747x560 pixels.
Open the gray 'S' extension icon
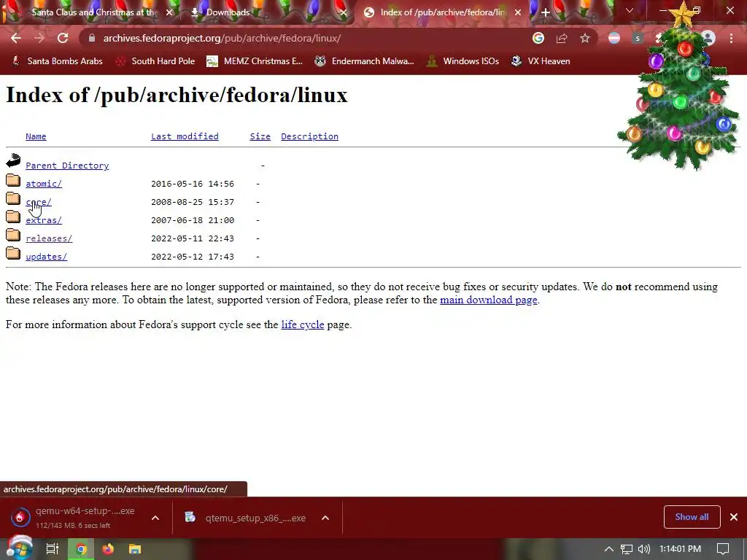(638, 38)
